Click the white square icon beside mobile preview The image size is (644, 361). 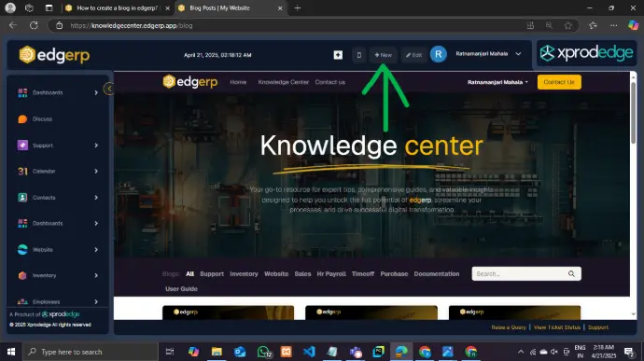pyautogui.click(x=338, y=55)
